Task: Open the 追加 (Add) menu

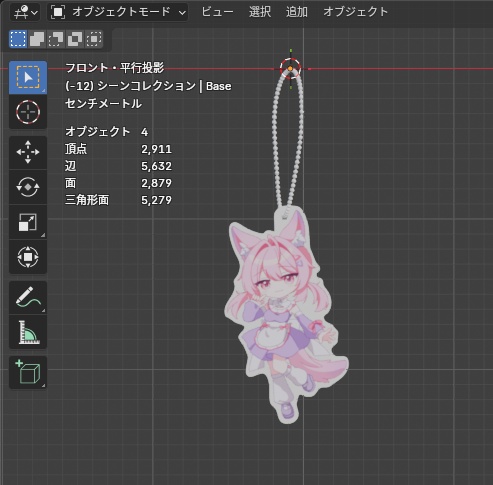Action: pyautogui.click(x=297, y=12)
